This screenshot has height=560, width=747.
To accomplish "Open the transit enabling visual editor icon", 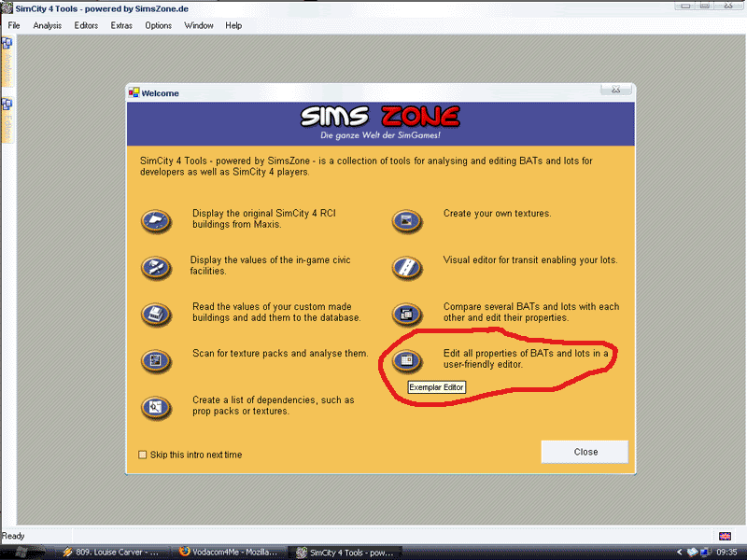I will pyautogui.click(x=407, y=268).
